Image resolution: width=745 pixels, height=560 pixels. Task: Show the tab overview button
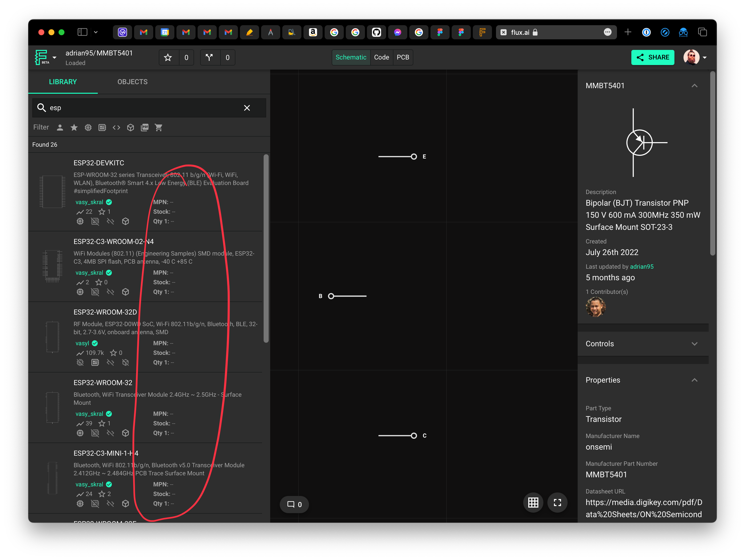tap(702, 32)
